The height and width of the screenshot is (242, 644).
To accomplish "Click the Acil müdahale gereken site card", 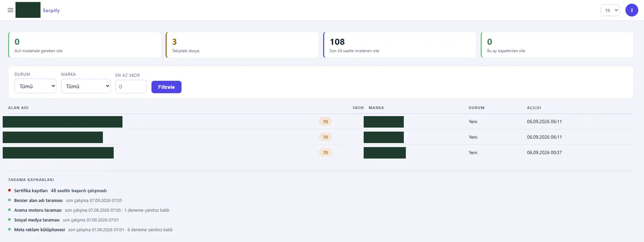I will (x=85, y=45).
